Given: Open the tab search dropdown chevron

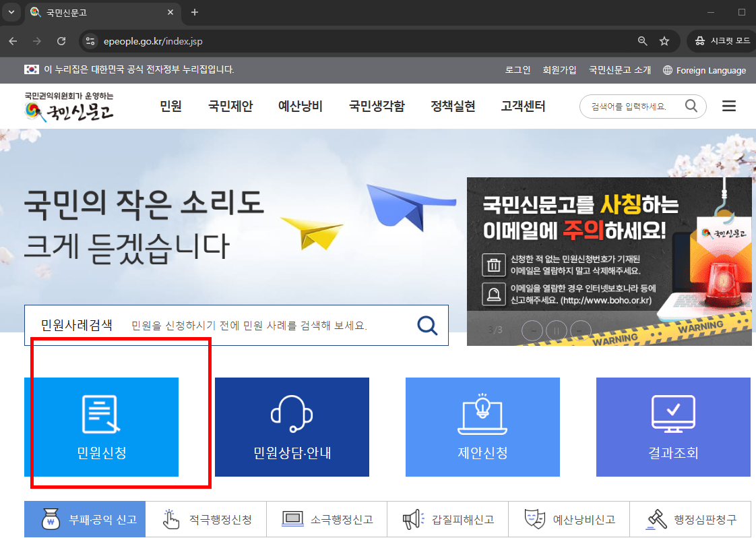Looking at the screenshot, I should coord(10,12).
